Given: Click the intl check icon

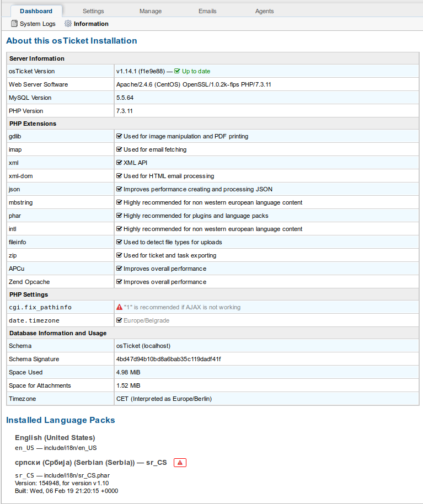Looking at the screenshot, I should pyautogui.click(x=119, y=228).
